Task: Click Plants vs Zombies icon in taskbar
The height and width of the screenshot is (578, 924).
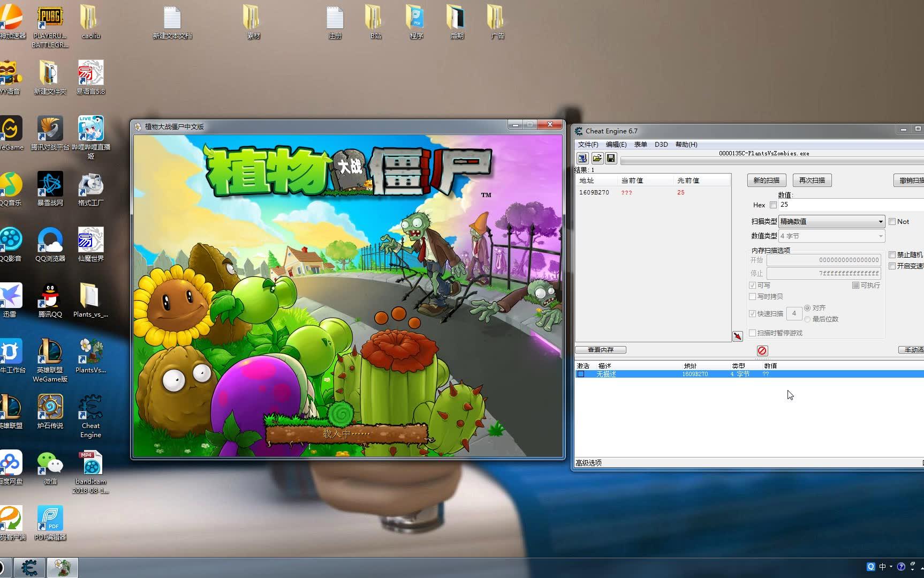Action: (63, 568)
